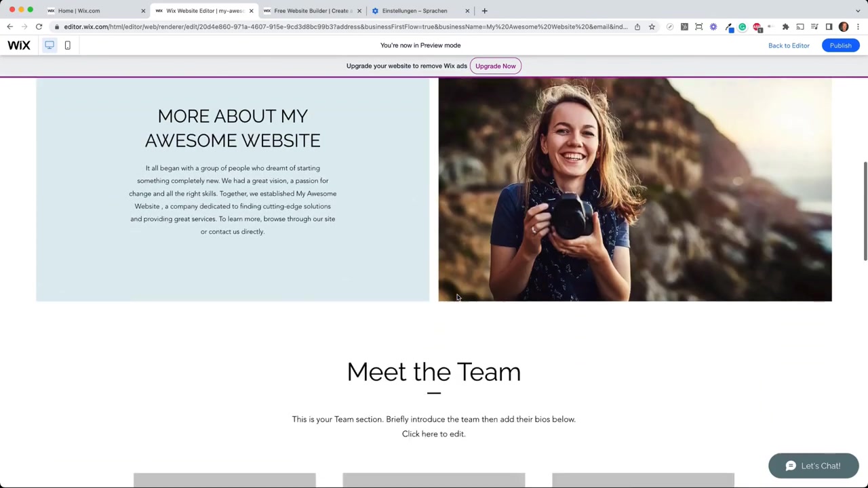Open the color picker eyedropper extension
This screenshot has width=868, height=488.
pyautogui.click(x=728, y=27)
